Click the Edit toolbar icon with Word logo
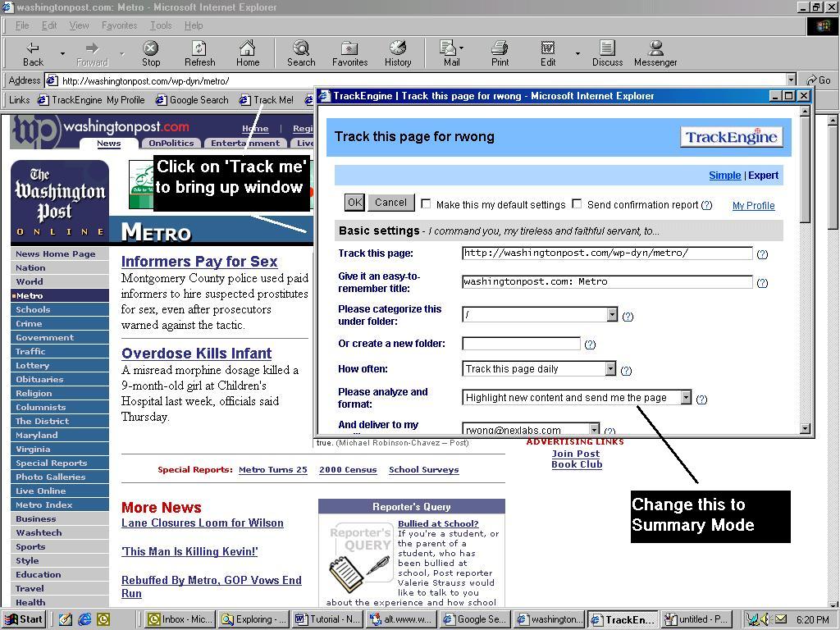Viewport: 840px width, 630px height. pos(547,54)
